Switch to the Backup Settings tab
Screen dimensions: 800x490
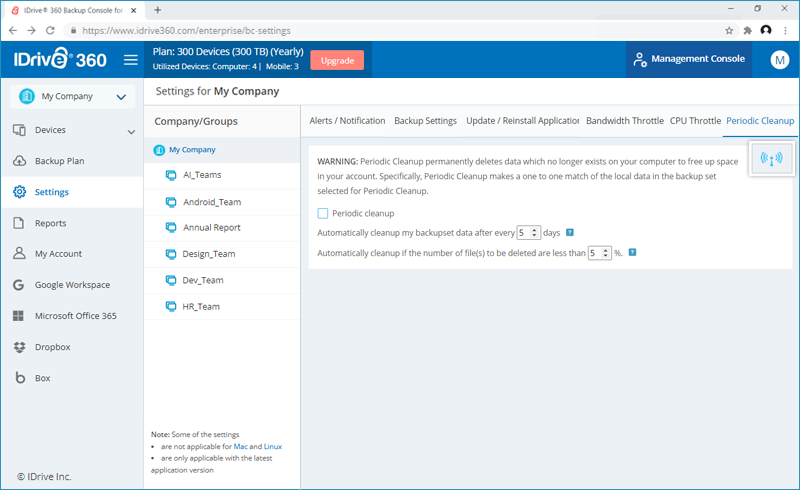(425, 121)
